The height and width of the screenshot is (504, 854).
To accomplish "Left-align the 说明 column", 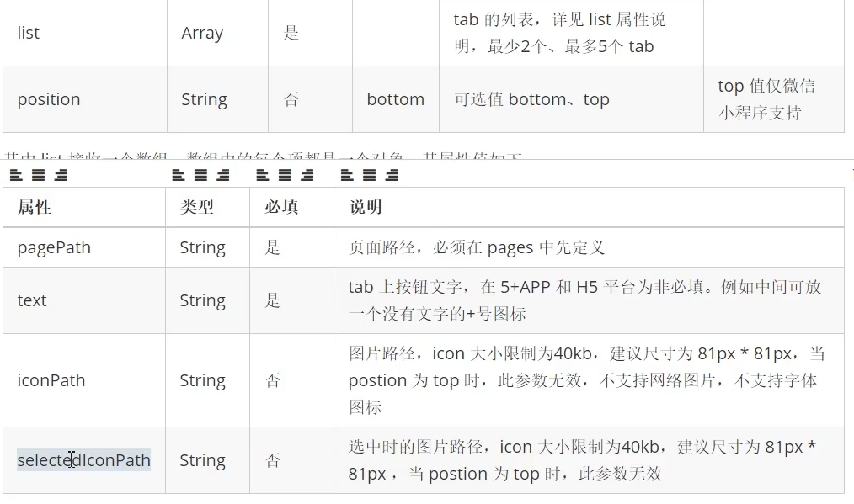I will point(347,176).
